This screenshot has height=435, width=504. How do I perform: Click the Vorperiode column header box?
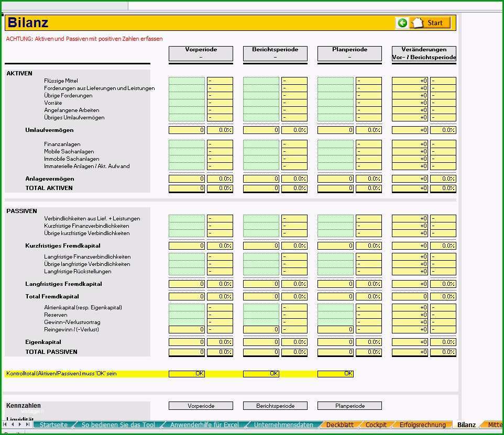point(201,53)
